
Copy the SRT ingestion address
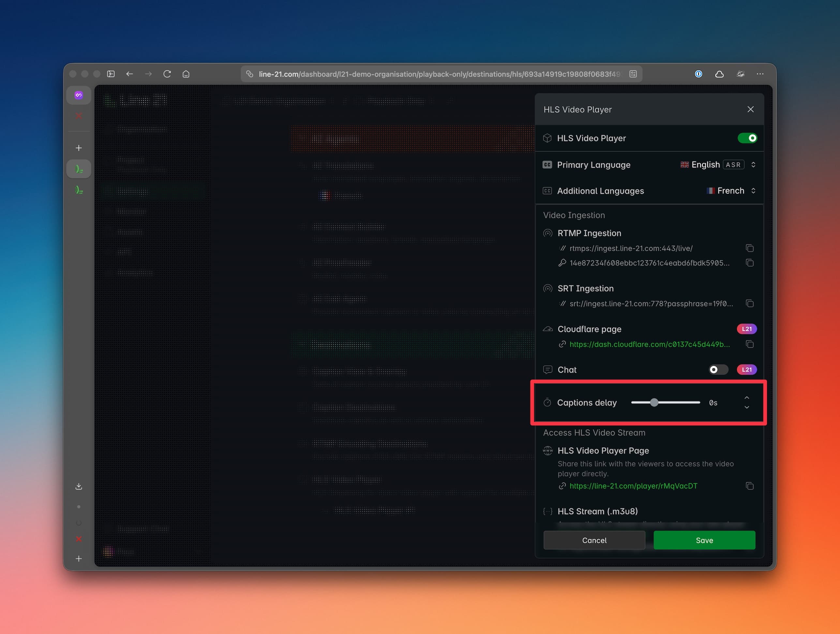tap(749, 303)
